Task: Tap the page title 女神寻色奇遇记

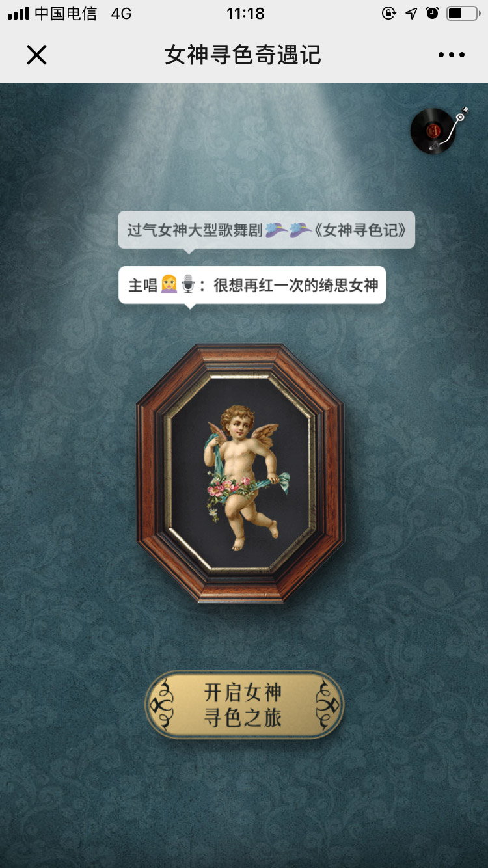Action: pyautogui.click(x=243, y=55)
